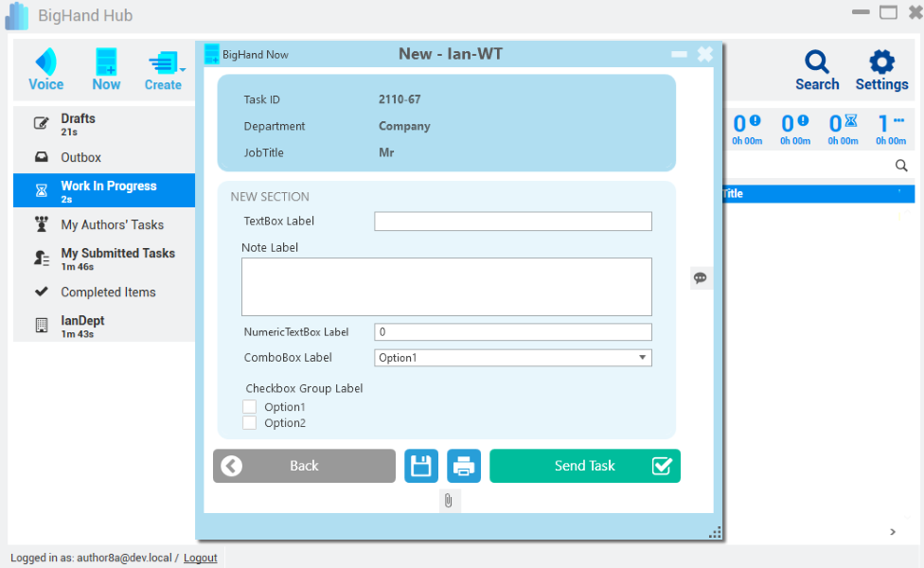Minimize the BigHand Now dialog
The height and width of the screenshot is (568, 924).
click(679, 54)
